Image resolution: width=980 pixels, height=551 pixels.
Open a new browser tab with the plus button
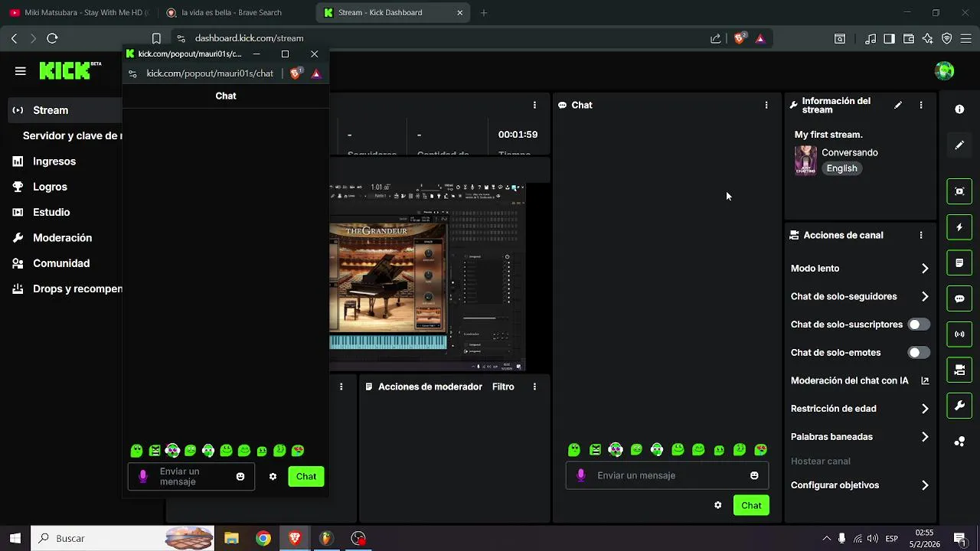click(484, 12)
